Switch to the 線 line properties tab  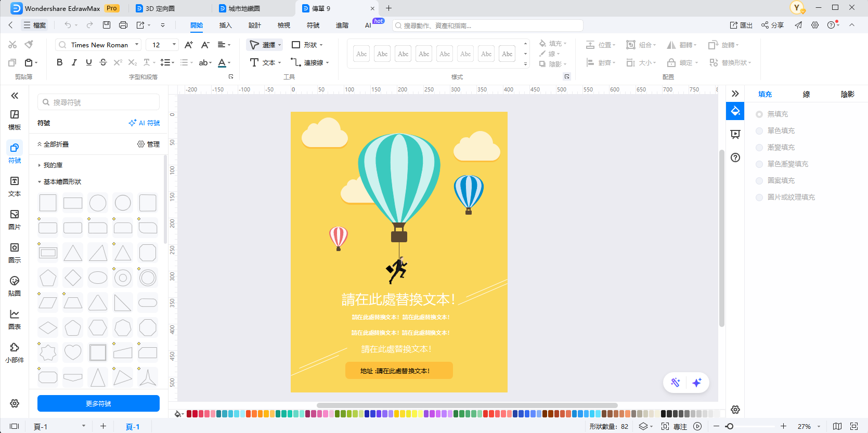point(806,94)
